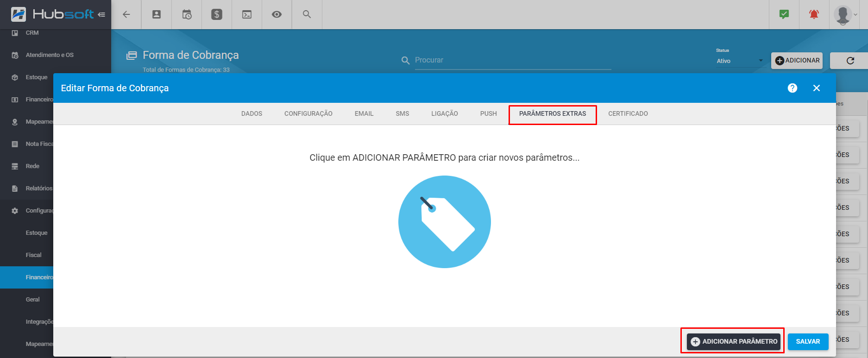This screenshot has height=358, width=868.
Task: Click the Rede server icon in sidebar
Action: tap(15, 166)
